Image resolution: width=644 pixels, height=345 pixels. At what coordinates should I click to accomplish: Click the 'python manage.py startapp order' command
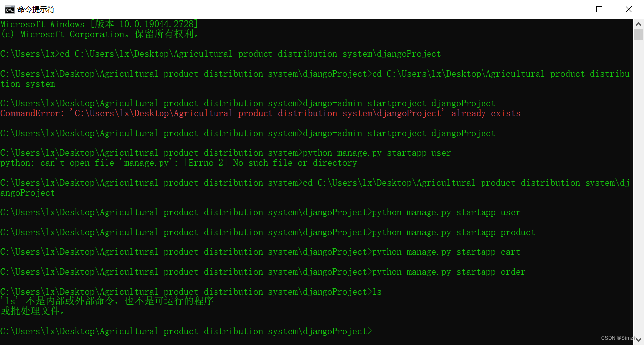click(x=448, y=272)
